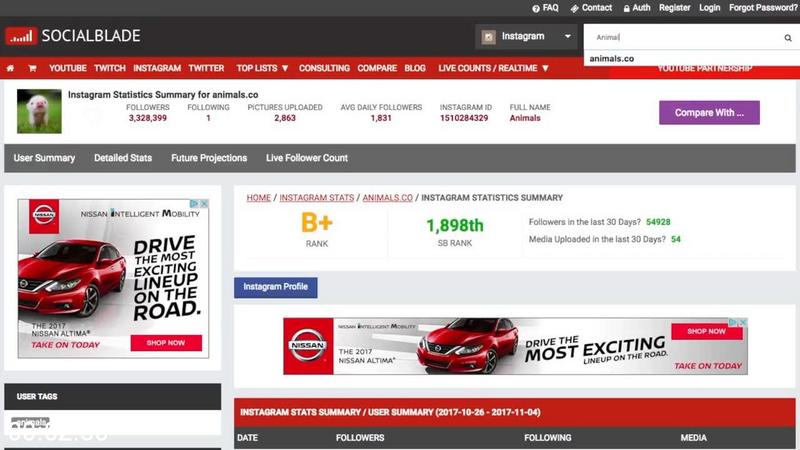Follow the HOME breadcrumb link

coord(259,197)
